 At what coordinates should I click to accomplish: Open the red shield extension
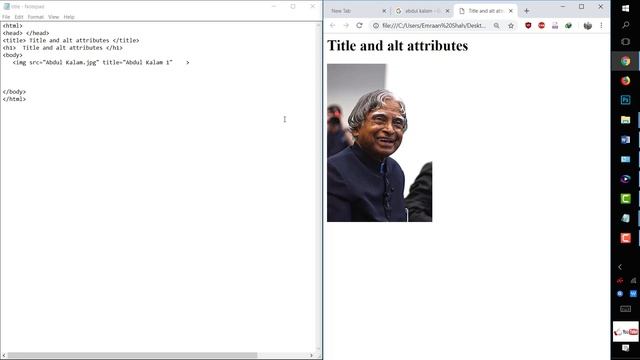point(528,25)
